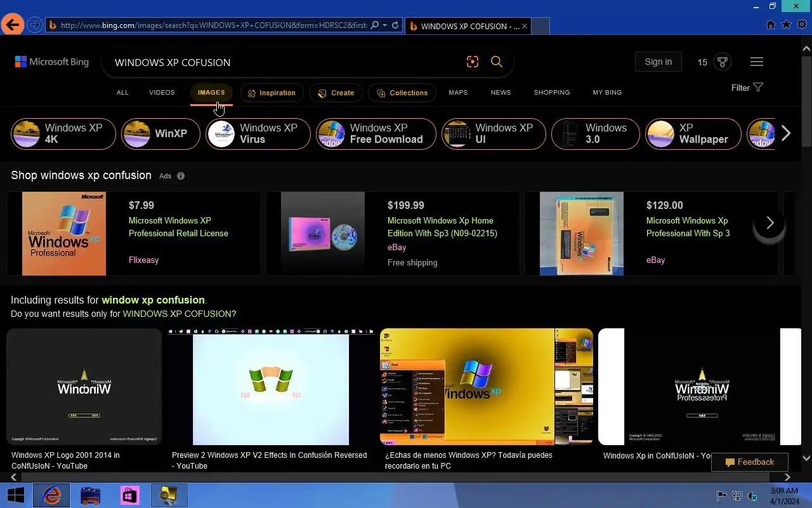Click the Create button

click(x=336, y=93)
